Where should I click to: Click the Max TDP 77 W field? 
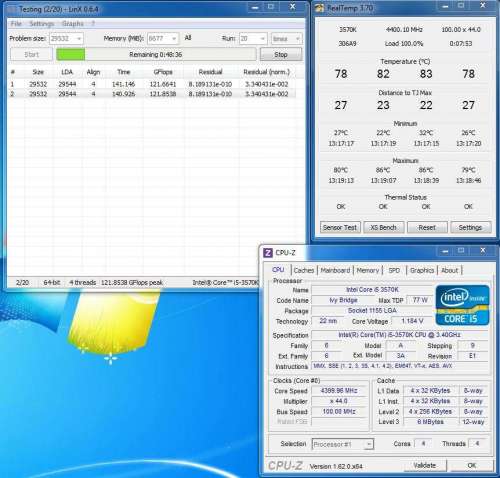coord(420,300)
